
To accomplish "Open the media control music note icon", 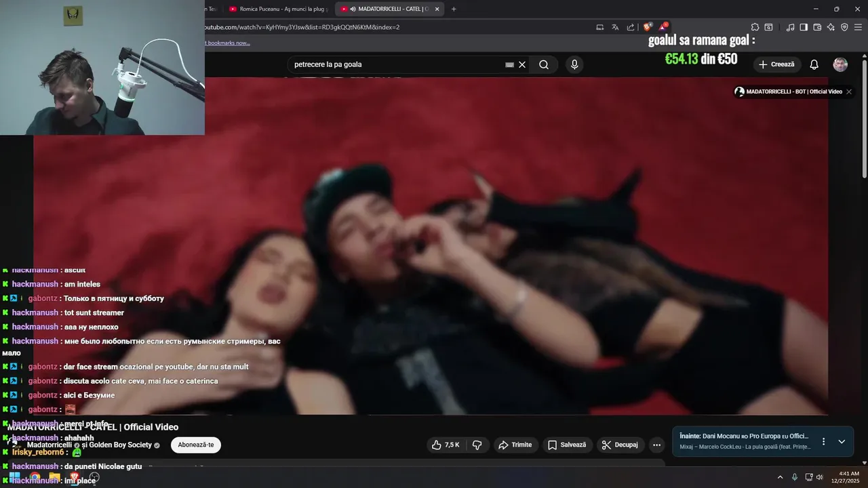I will coord(790,27).
